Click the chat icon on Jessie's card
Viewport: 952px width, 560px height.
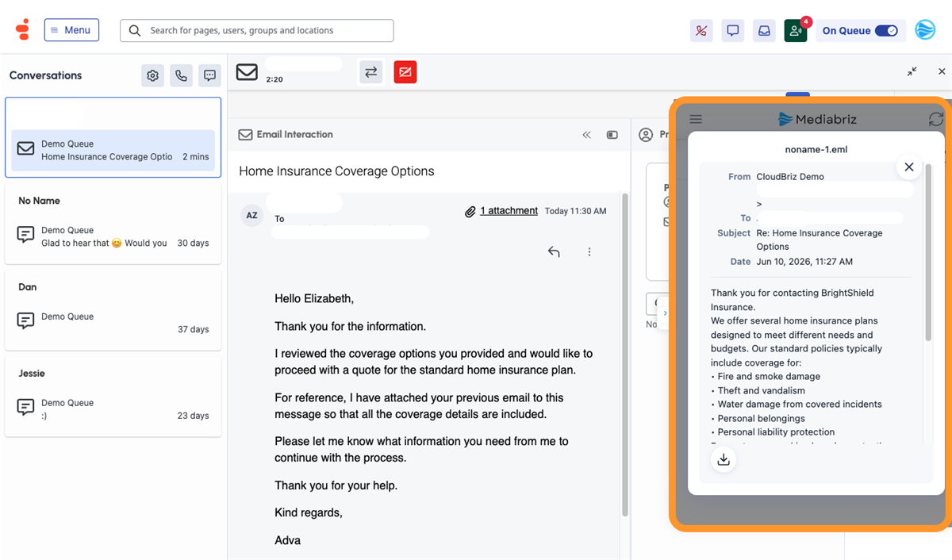[25, 407]
